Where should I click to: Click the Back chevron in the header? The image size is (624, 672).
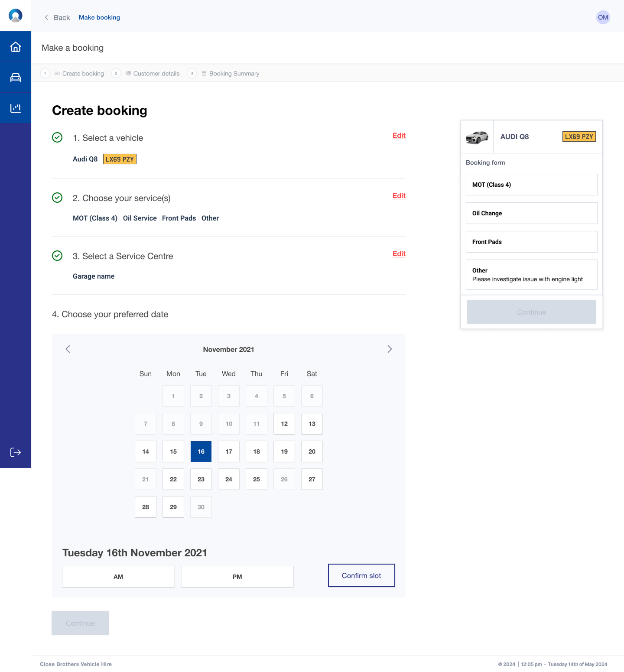[46, 17]
